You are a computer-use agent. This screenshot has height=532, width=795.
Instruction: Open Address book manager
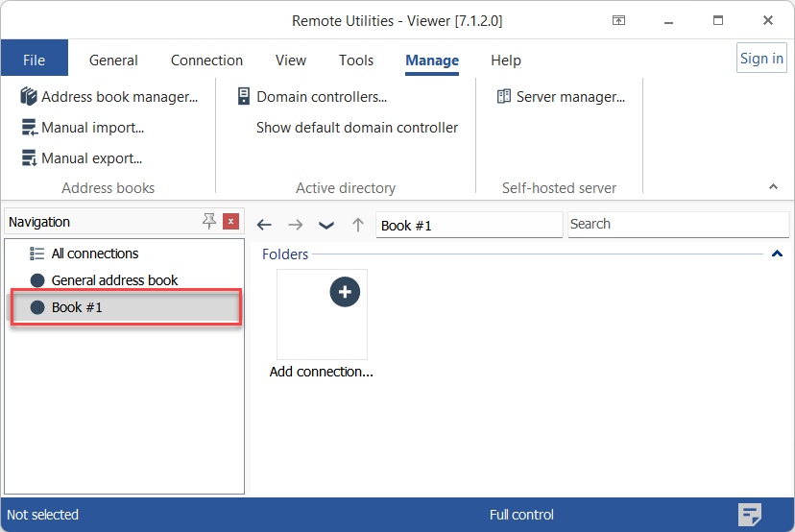pyautogui.click(x=108, y=97)
